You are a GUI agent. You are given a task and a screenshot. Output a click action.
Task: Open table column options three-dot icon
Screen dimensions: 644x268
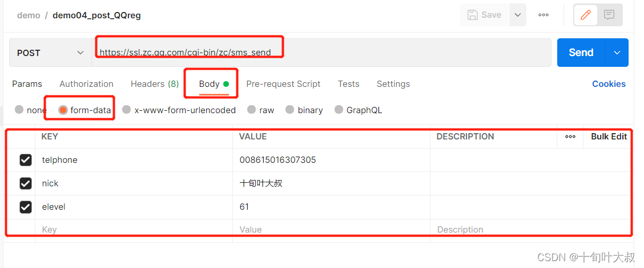pos(570,137)
